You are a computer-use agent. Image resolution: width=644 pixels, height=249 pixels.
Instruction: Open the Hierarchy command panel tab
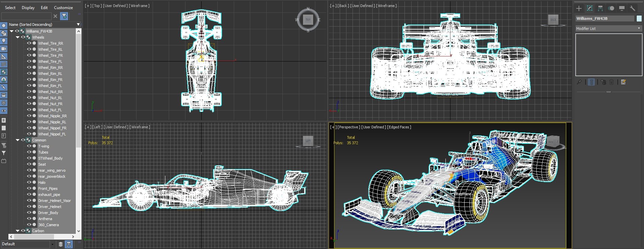tap(600, 8)
